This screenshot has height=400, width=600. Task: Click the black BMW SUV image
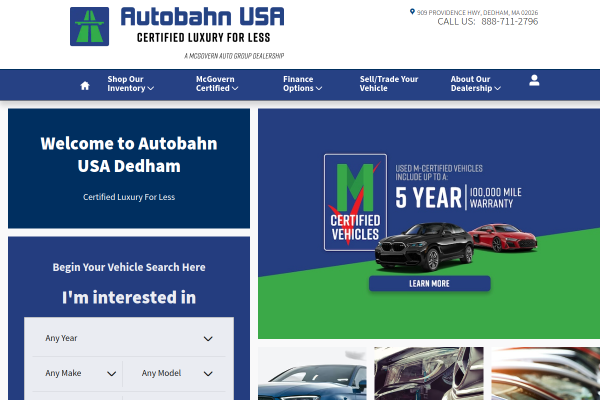pyautogui.click(x=424, y=247)
